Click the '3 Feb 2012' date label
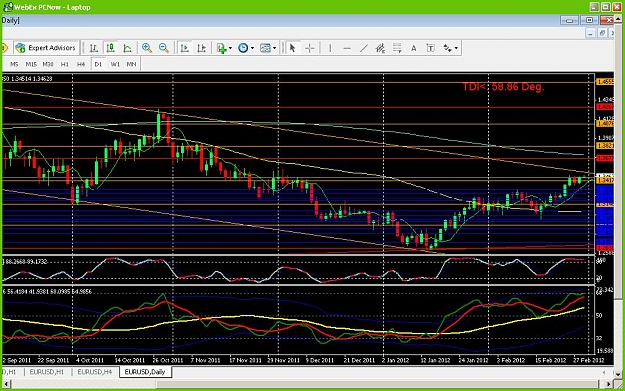Screen dimensions: 625x391 click(511, 360)
